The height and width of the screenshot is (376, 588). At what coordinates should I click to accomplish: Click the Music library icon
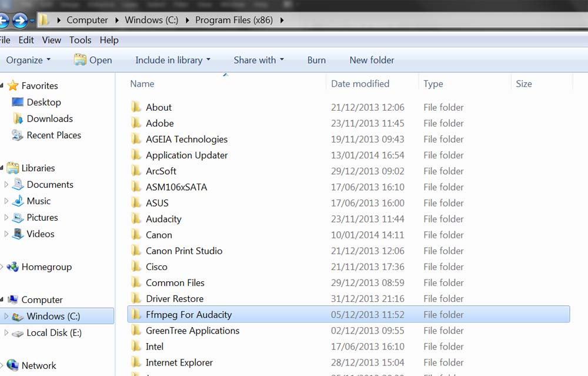pyautogui.click(x=18, y=201)
